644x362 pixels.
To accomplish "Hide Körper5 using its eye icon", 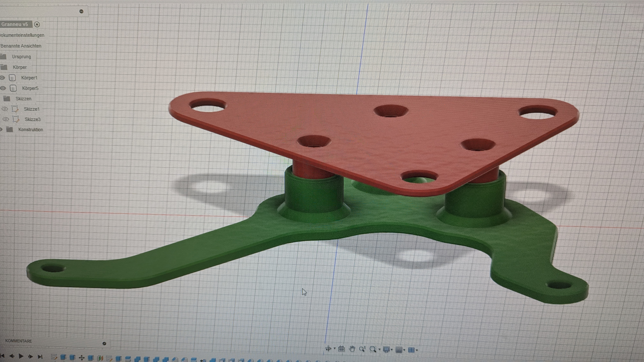I will [x=3, y=88].
